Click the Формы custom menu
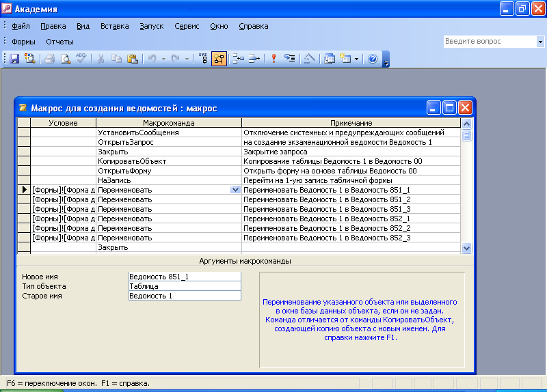The height and width of the screenshot is (392, 547). [x=23, y=42]
